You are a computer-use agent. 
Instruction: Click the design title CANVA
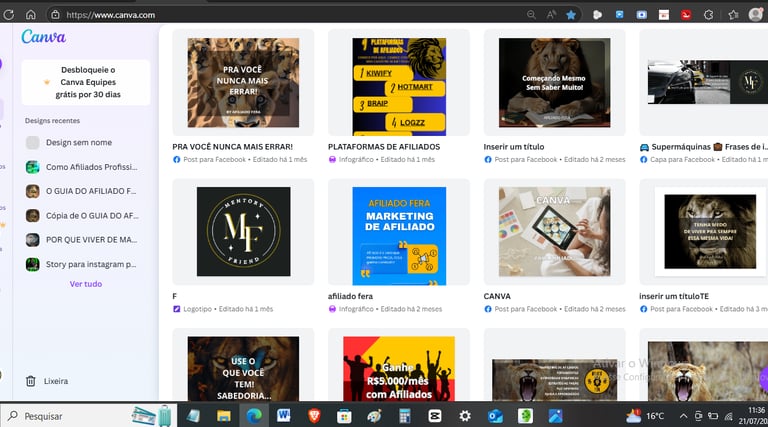497,296
